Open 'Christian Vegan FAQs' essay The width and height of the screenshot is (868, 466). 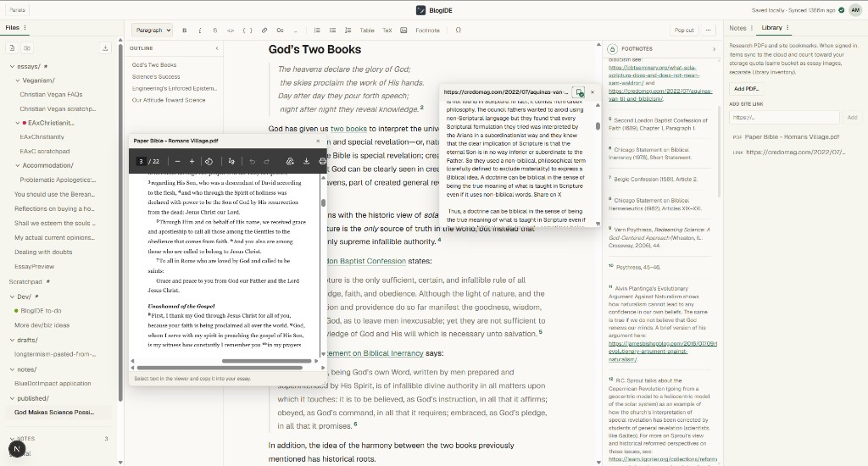click(x=51, y=95)
